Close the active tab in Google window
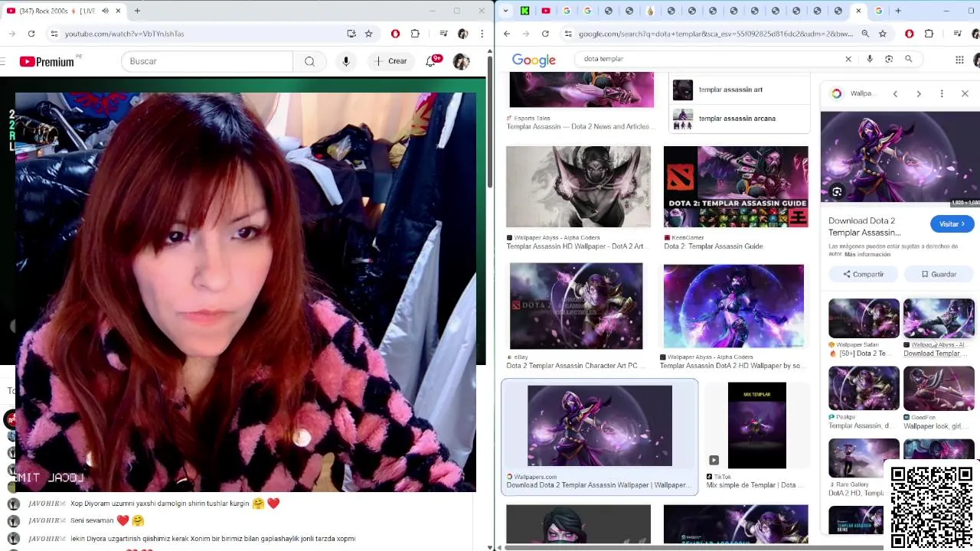This screenshot has height=551, width=980. [x=858, y=11]
